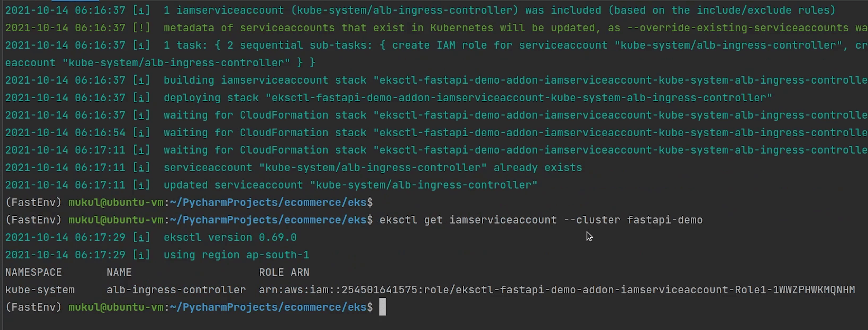The image size is (868, 330).
Task: Click the "2 sequential sub-tasks" log text
Action: (300, 45)
